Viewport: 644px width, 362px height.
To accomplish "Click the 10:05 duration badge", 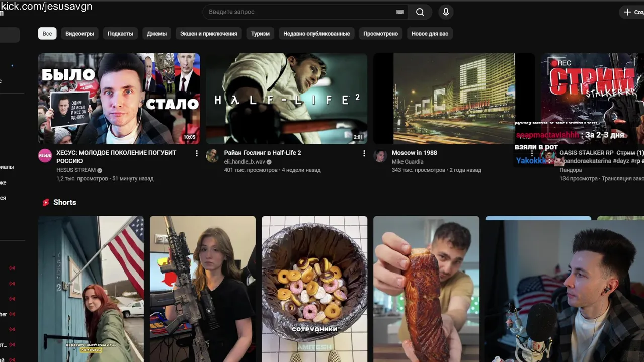I will coord(189,137).
